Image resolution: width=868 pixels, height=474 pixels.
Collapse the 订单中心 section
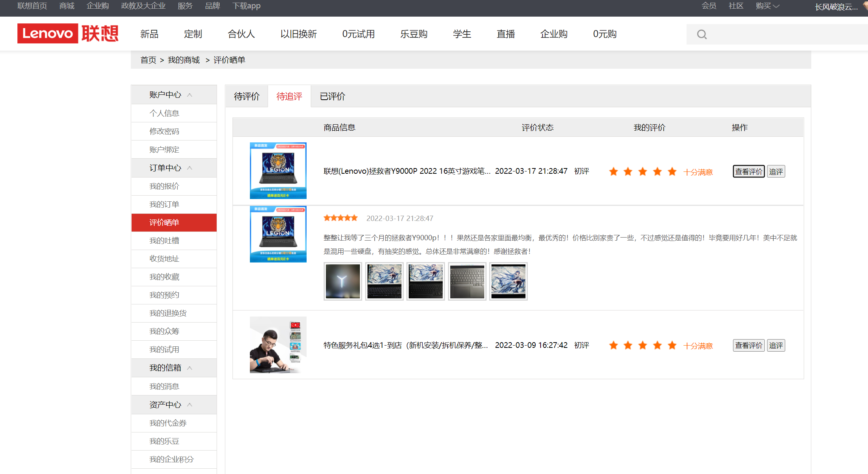(190, 168)
